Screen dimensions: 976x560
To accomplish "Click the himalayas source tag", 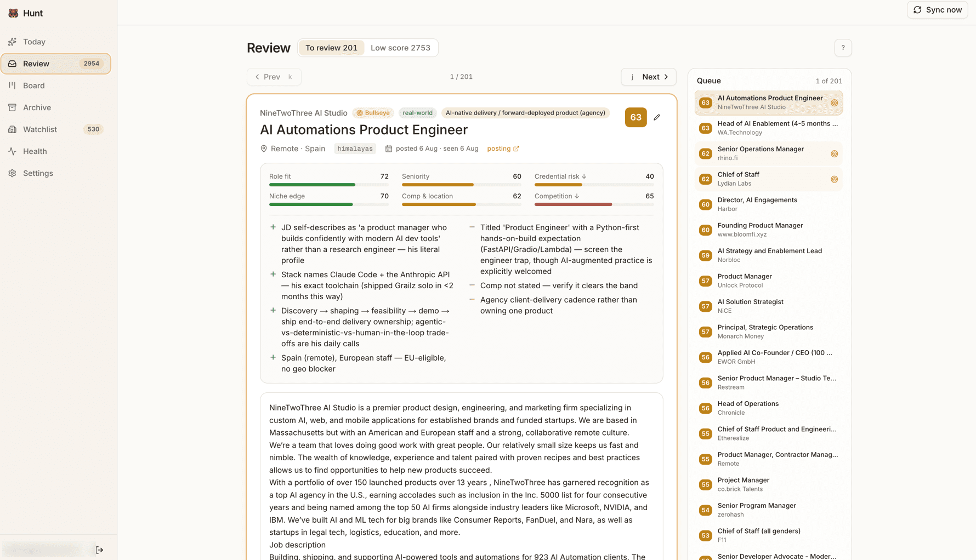I will (x=355, y=148).
